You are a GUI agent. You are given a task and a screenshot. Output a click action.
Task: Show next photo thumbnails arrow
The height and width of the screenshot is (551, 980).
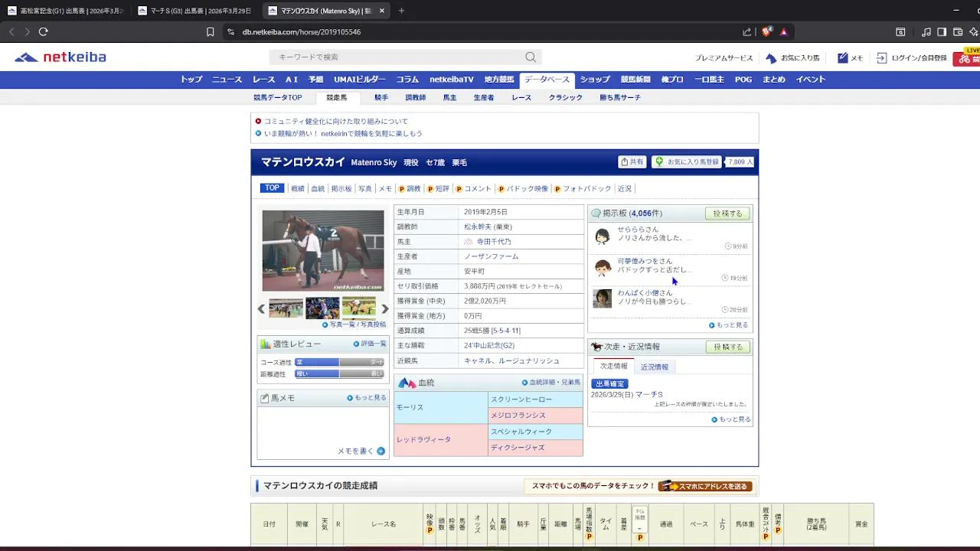coord(385,309)
